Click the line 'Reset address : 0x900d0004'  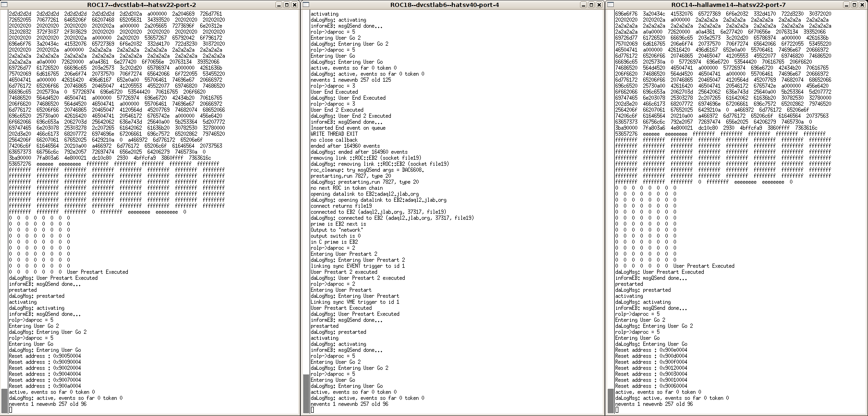click(x=651, y=356)
